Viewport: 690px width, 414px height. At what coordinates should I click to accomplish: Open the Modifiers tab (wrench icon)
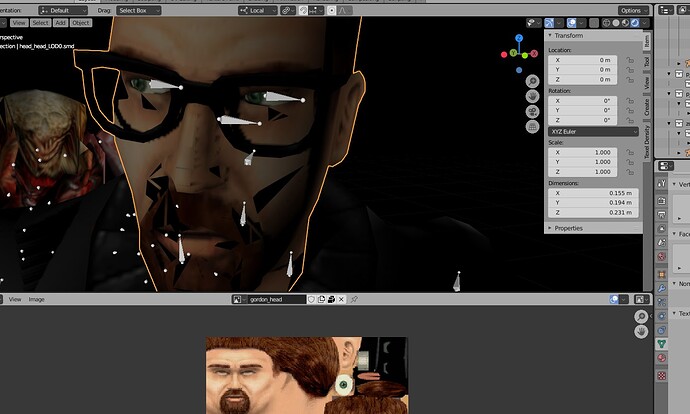pyautogui.click(x=661, y=288)
